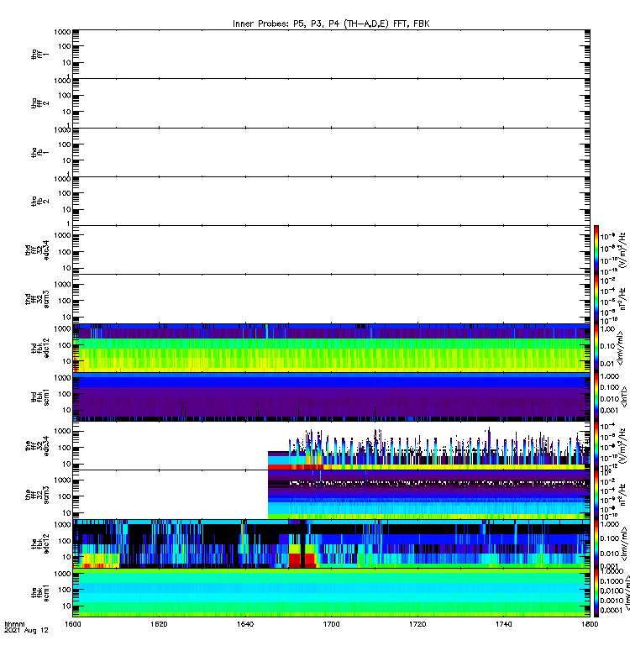Screen dimensions: 630x672
Task: Click the '1' tick at bottom of tha fb 2 panel
Action: point(68,223)
